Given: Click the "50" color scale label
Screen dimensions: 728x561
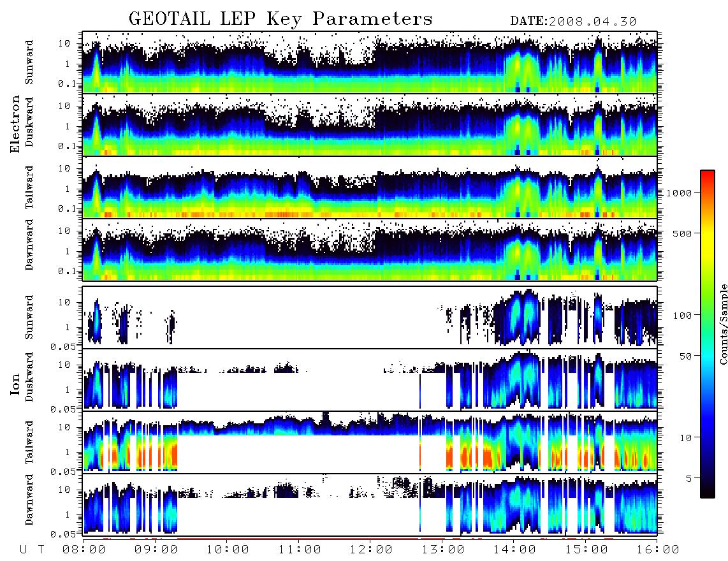Looking at the screenshot, I should 685,356.
